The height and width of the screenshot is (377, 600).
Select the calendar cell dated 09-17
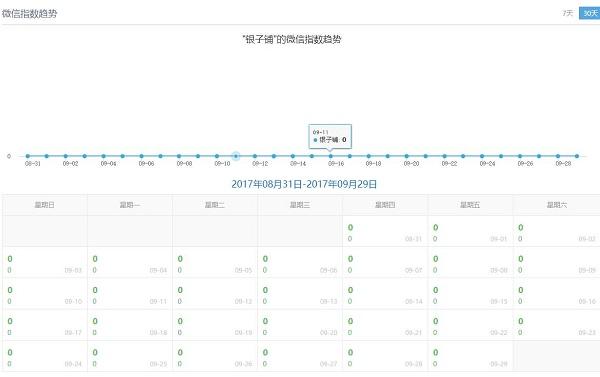(45, 325)
